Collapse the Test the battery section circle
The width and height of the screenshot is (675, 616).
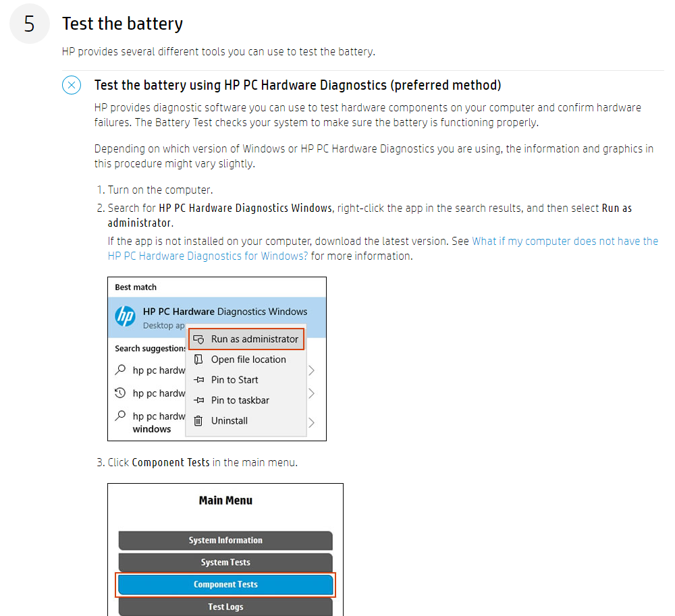pos(72,85)
